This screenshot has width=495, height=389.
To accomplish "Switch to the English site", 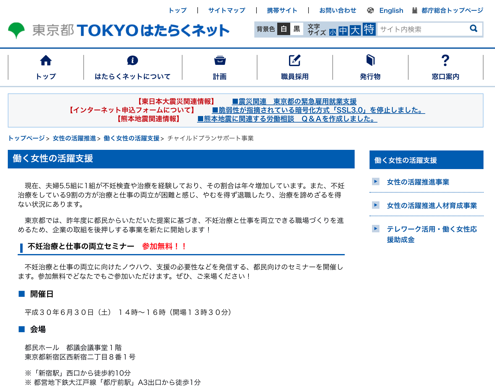I will point(391,10).
